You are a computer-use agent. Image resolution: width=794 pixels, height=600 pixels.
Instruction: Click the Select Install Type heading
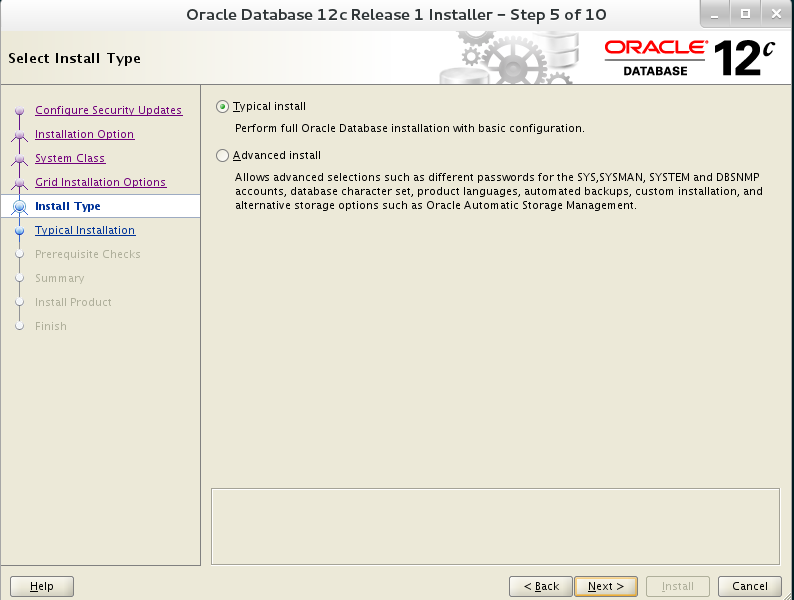(x=74, y=58)
